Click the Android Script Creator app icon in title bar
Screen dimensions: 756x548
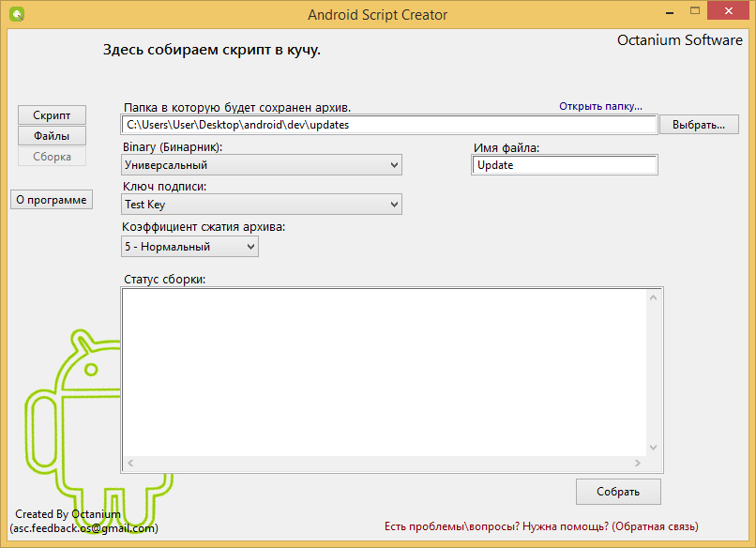[x=16, y=14]
